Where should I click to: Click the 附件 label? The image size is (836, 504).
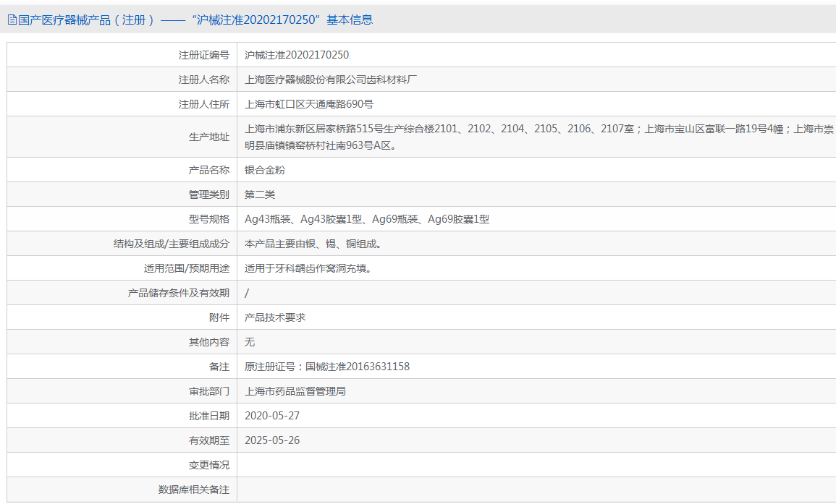pos(219,317)
